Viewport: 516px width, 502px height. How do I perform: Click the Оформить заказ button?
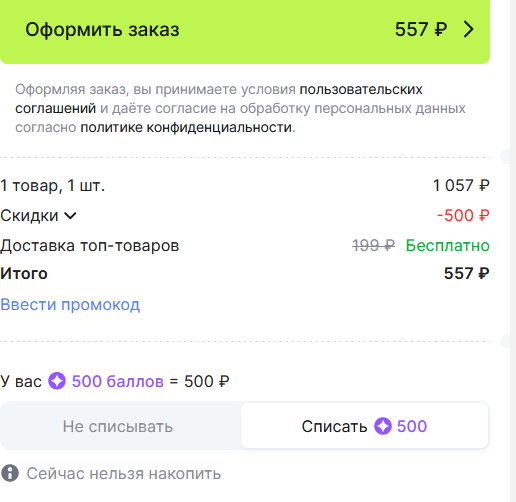click(x=245, y=30)
